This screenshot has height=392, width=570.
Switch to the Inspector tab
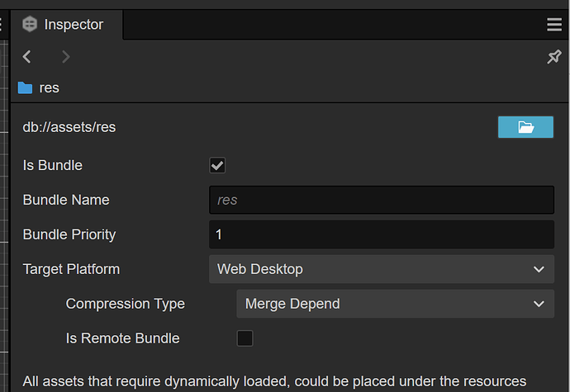click(x=73, y=25)
